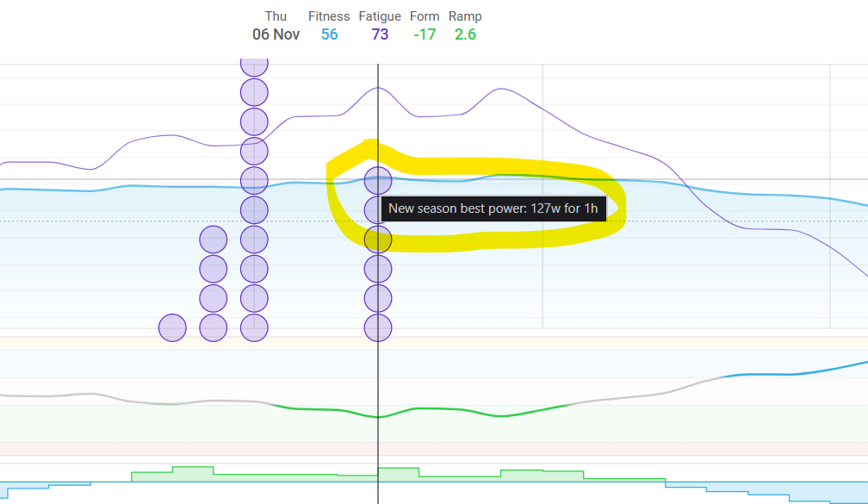The image size is (868, 504).
Task: Select bottom circle in the cursor line column
Action: (377, 328)
